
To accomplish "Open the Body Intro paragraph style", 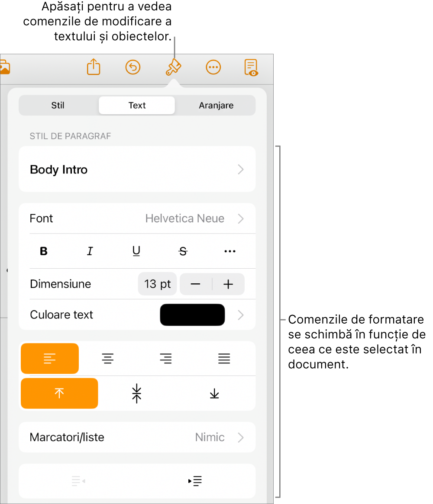I will click(x=137, y=169).
